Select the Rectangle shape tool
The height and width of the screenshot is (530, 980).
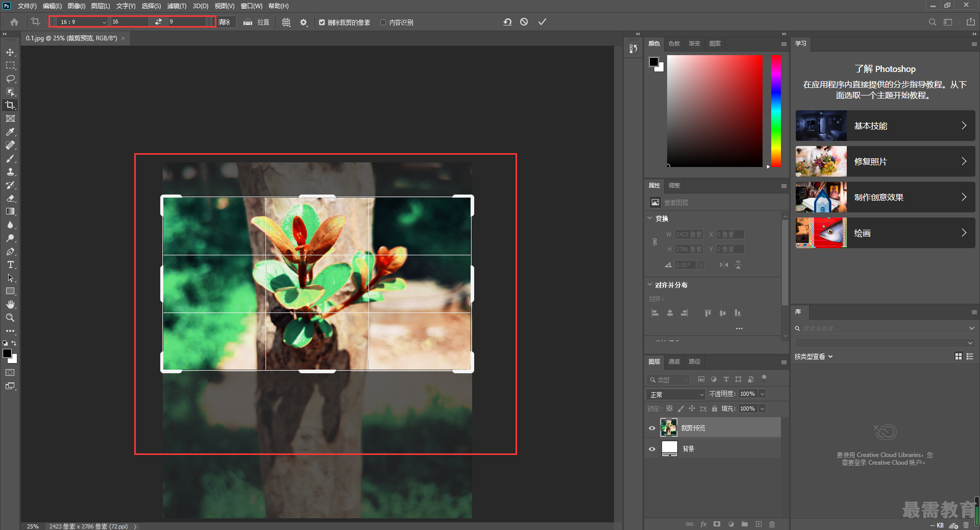[x=10, y=291]
